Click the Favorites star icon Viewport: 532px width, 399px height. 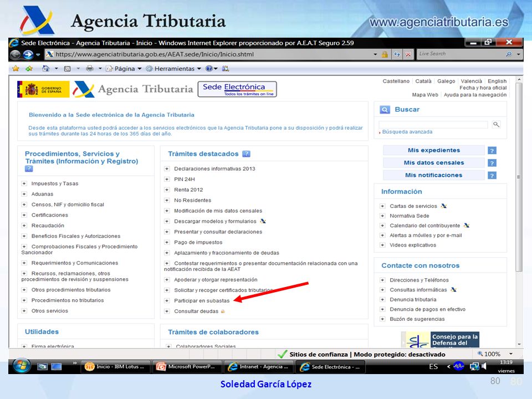16,69
